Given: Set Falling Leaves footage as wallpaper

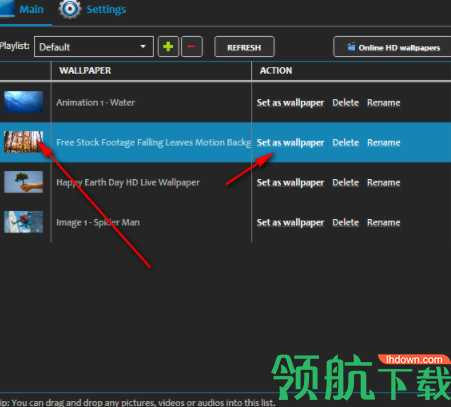Looking at the screenshot, I should pos(290,143).
